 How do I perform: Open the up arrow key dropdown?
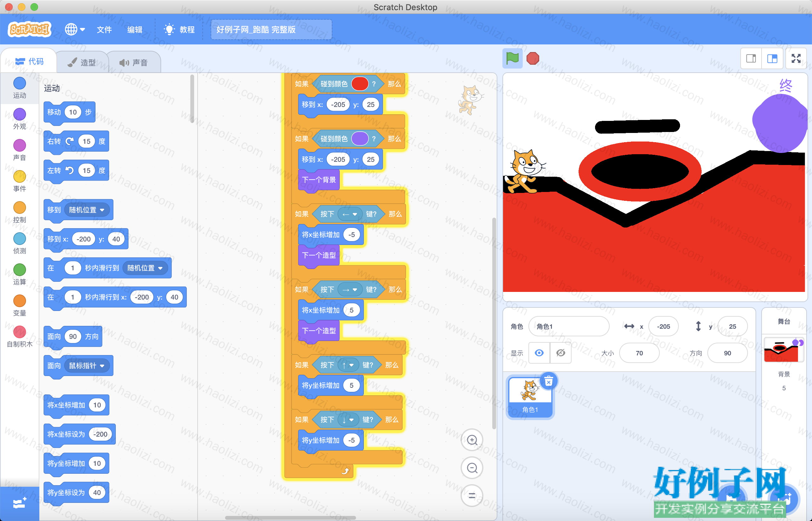[348, 365]
